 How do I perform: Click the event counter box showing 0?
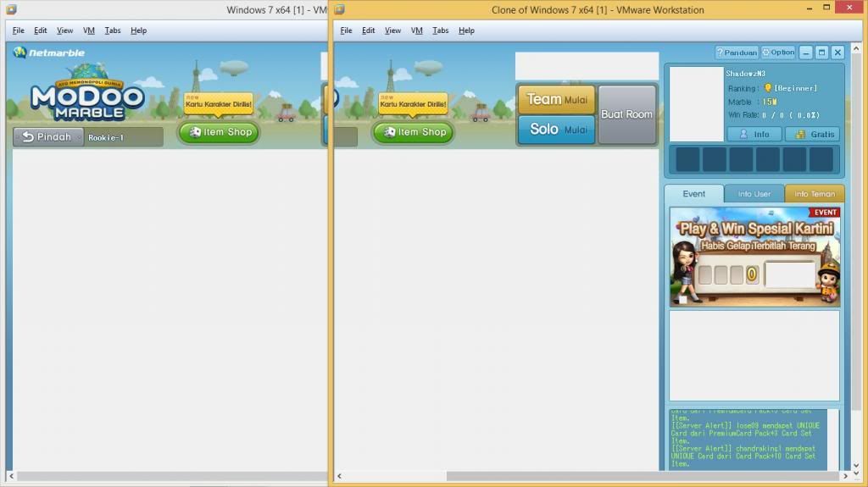tap(751, 274)
